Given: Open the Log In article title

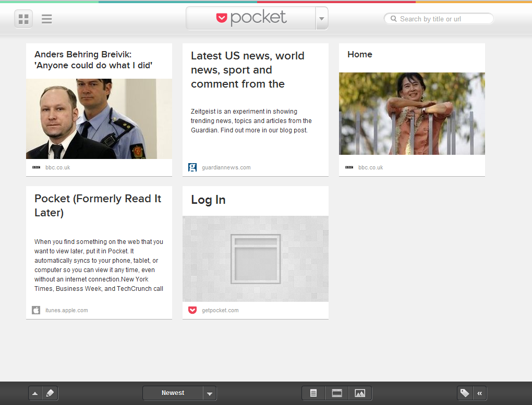Looking at the screenshot, I should pos(208,200).
